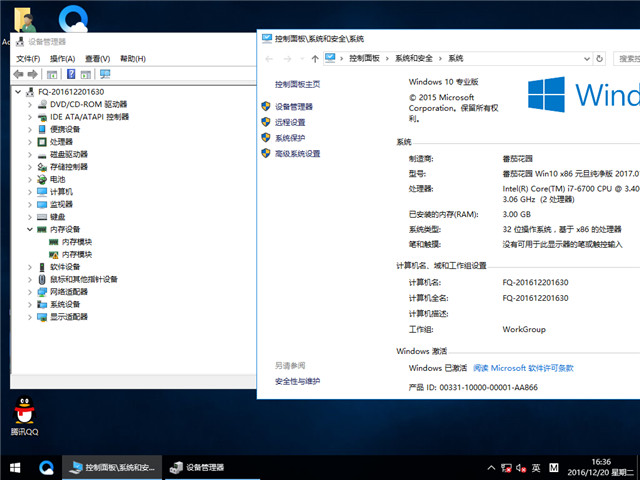Open the 控制面板主页 link
This screenshot has width=640, height=480.
[x=298, y=84]
